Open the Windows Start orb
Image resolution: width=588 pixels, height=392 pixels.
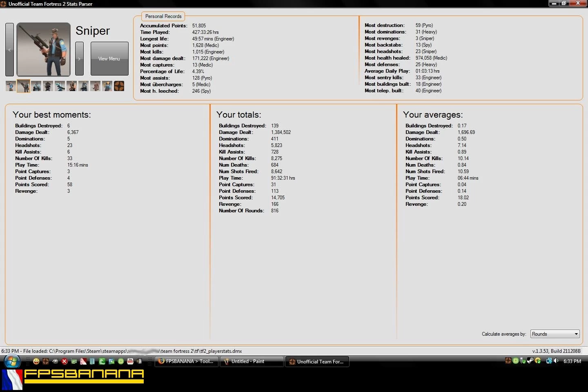pos(12,361)
